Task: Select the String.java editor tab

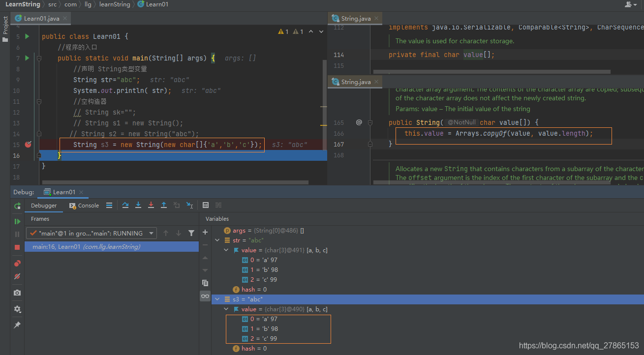Action: [x=355, y=18]
